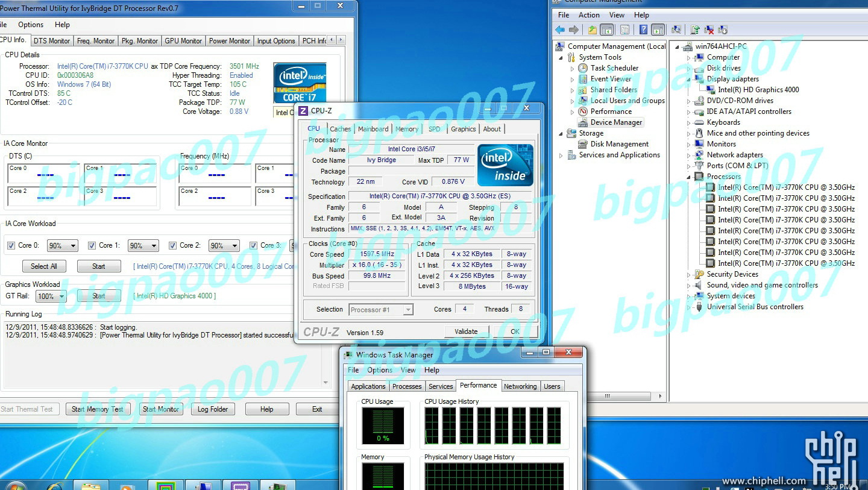The width and height of the screenshot is (868, 490).
Task: Click the Windows Task Manager title bar icon
Action: click(348, 354)
